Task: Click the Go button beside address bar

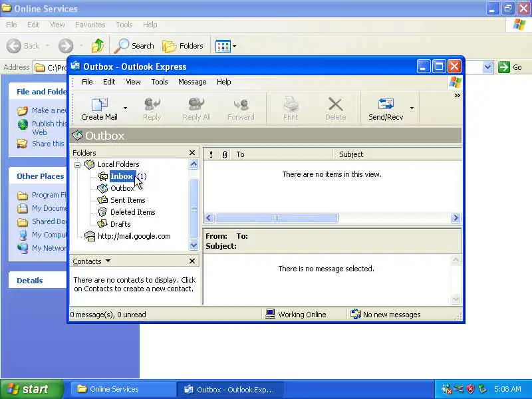Action: click(510, 67)
